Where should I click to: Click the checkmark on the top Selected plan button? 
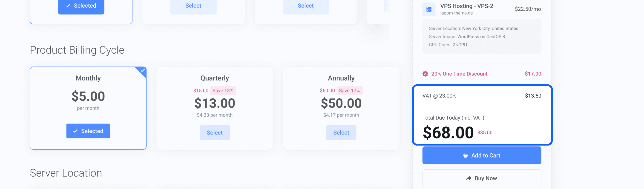click(x=68, y=5)
